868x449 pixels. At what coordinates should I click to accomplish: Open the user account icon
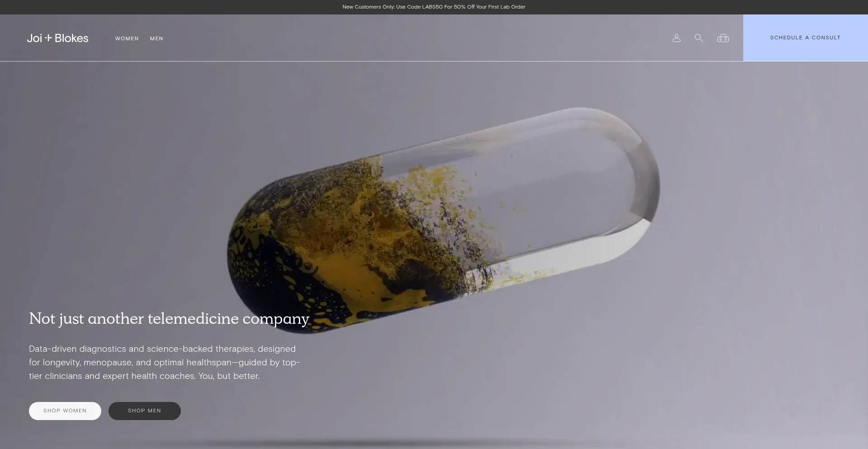tap(676, 38)
